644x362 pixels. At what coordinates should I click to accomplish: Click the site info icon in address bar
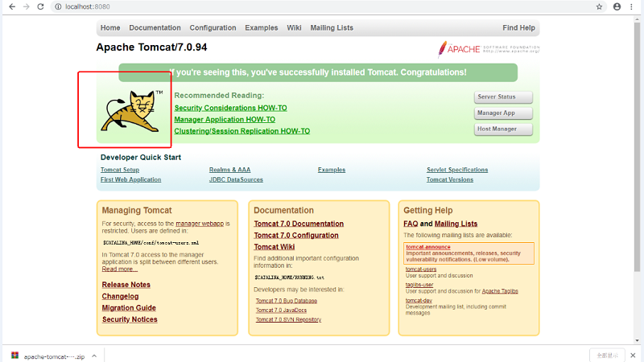(x=60, y=6)
